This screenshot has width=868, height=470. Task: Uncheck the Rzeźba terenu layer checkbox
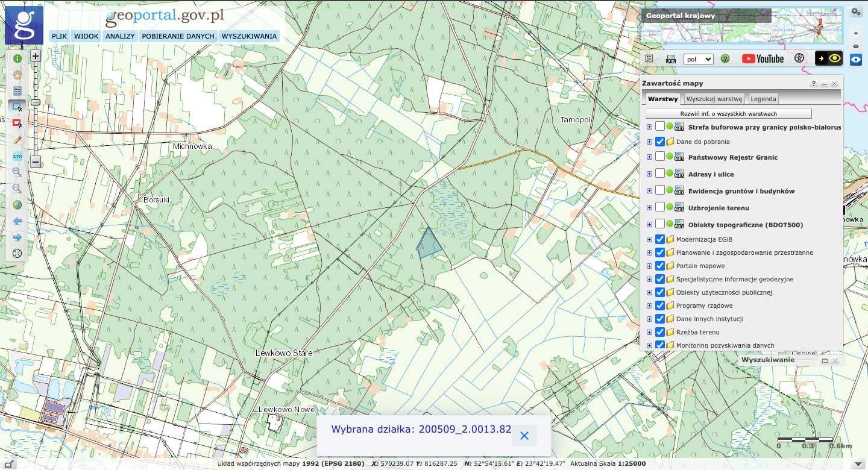660,332
